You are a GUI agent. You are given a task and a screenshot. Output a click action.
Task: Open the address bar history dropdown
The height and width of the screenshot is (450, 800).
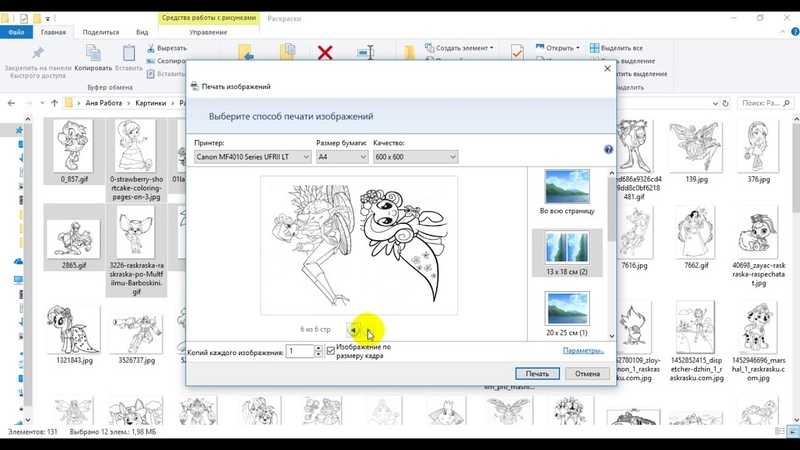pyautogui.click(x=715, y=103)
